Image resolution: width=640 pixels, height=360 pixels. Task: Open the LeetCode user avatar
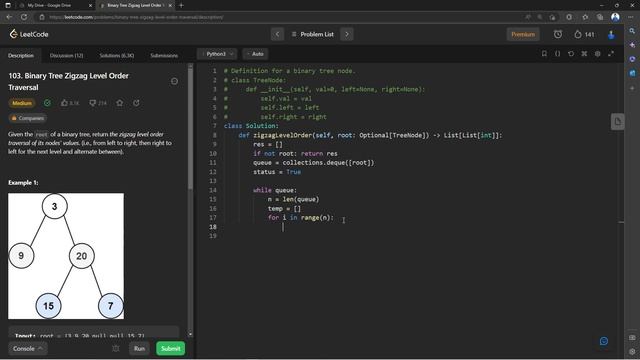(x=611, y=35)
